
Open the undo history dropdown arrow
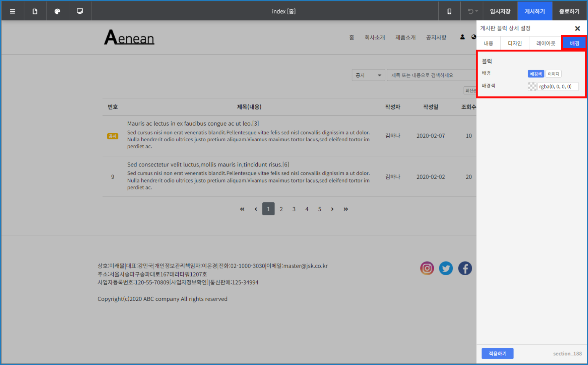click(x=477, y=11)
